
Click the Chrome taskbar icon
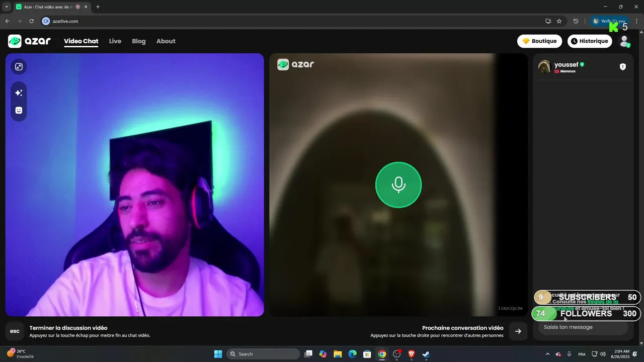[x=382, y=354]
